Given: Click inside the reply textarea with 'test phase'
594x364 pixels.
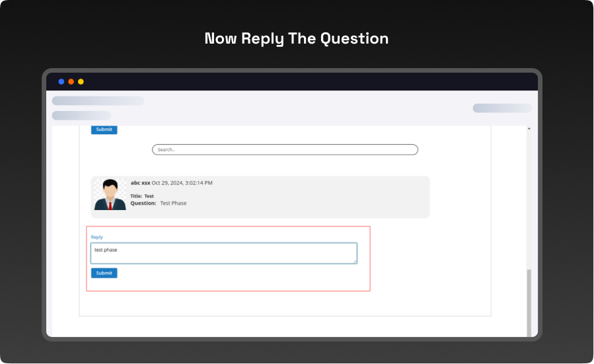Looking at the screenshot, I should [223, 253].
